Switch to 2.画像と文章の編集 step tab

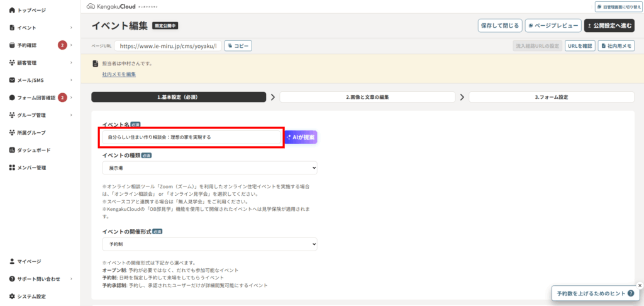point(367,98)
